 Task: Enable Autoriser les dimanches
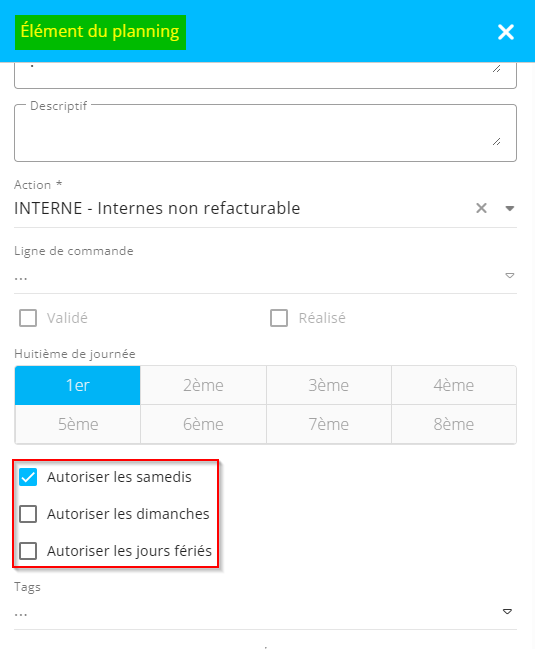28,514
